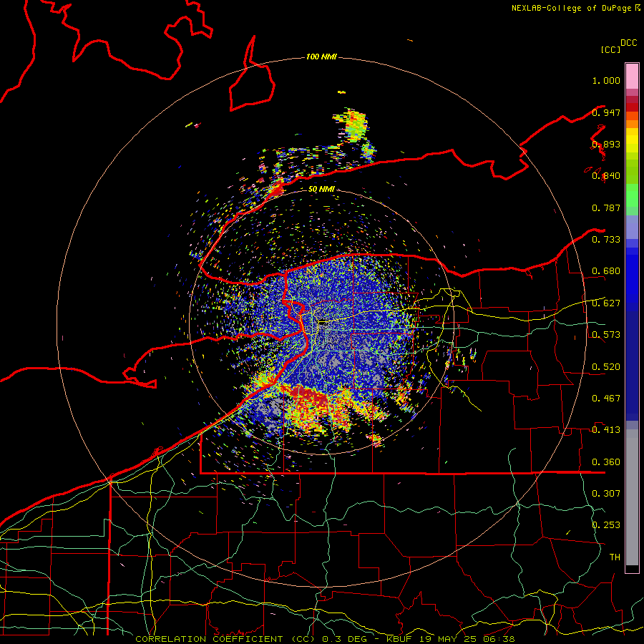Click the [CC] units label above the color bar

point(610,49)
